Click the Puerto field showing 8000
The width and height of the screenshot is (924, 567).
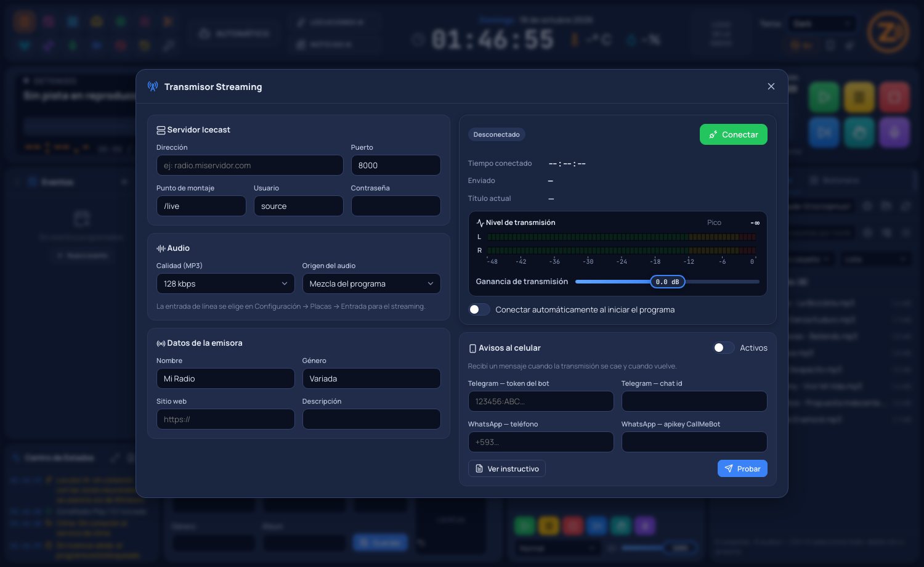pyautogui.click(x=396, y=165)
